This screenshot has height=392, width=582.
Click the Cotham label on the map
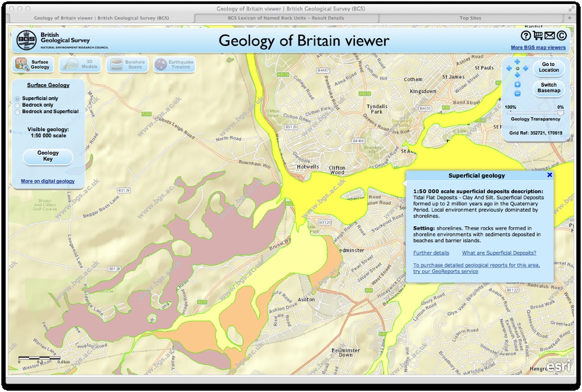pyautogui.click(x=413, y=80)
